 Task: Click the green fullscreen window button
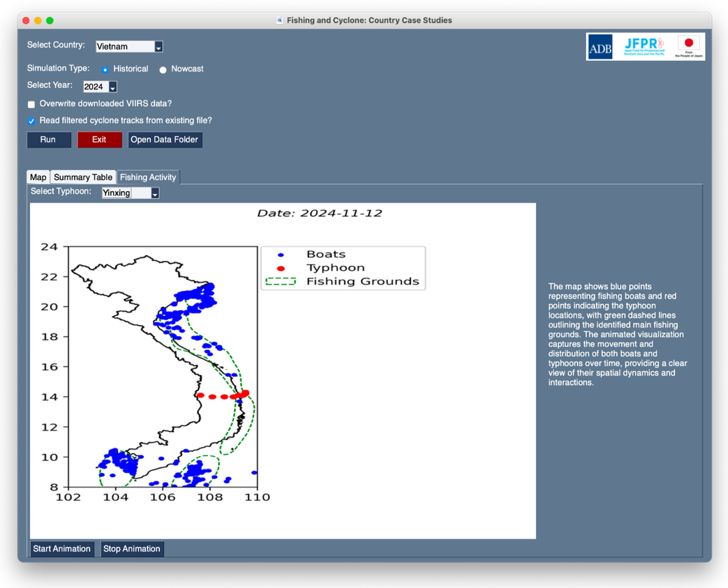50,21
